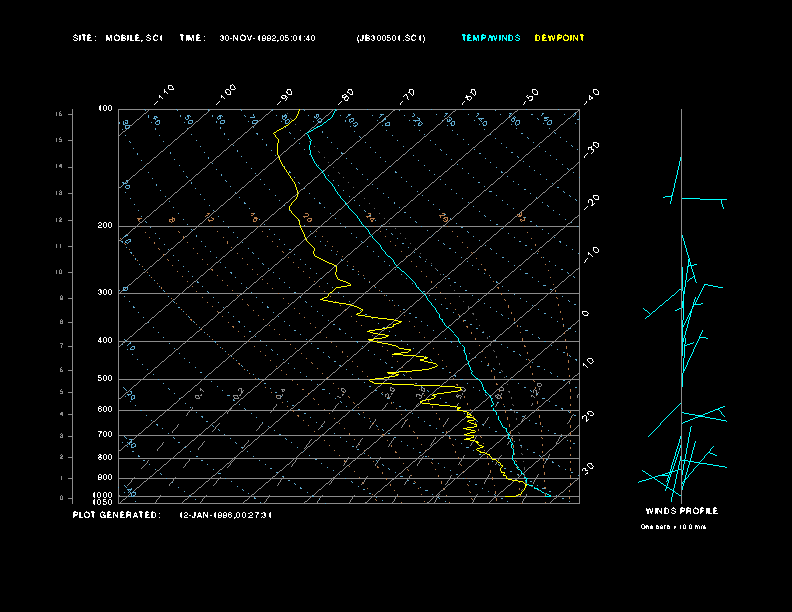792x612 pixels.
Task: Click the '200' pressure level label
Action: pos(105,226)
